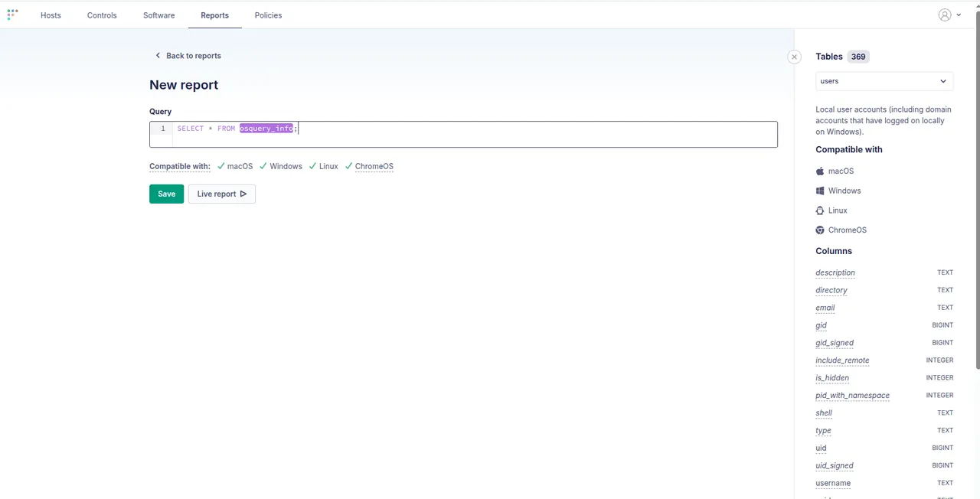Click the macOS Apple icon in sidebar
The width and height of the screenshot is (980, 499).
point(820,171)
